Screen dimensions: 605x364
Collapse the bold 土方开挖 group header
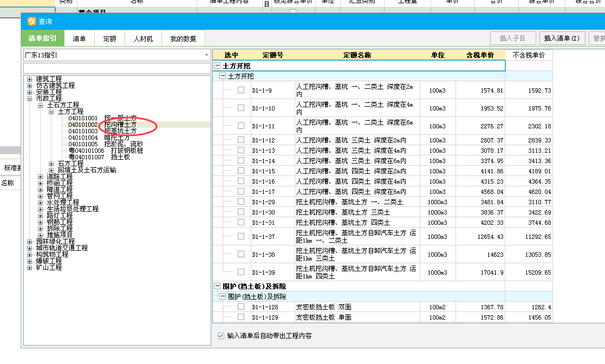(x=217, y=66)
